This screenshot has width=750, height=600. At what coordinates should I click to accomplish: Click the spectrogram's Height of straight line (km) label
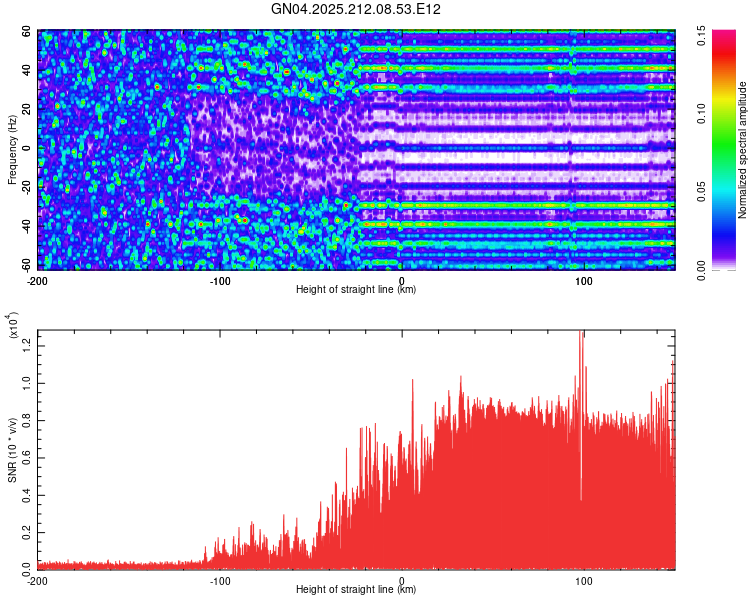coord(355,289)
